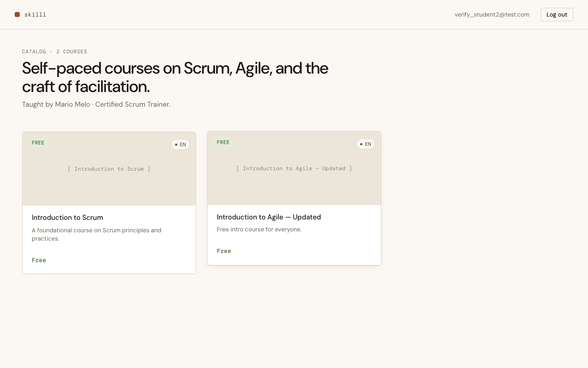Click the FREE badge on Agile card

tap(223, 143)
